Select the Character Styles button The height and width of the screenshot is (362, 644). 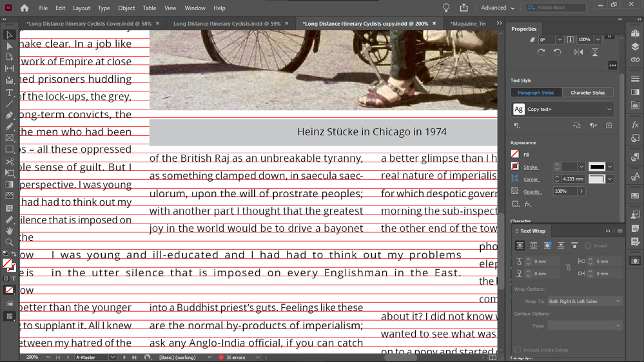point(587,93)
